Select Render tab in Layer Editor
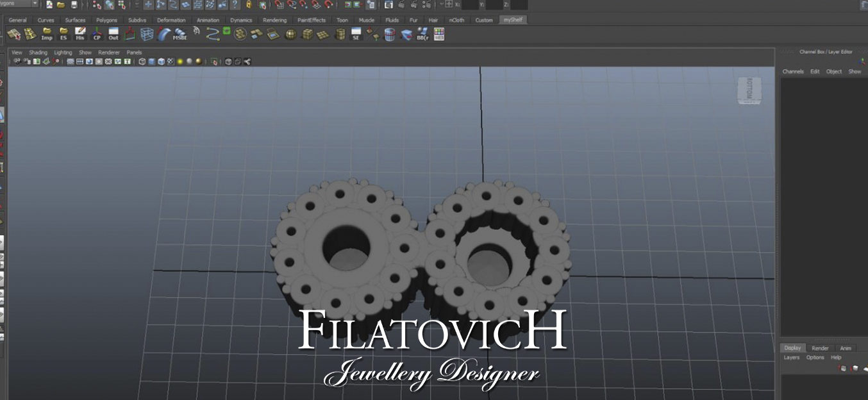 pyautogui.click(x=821, y=348)
